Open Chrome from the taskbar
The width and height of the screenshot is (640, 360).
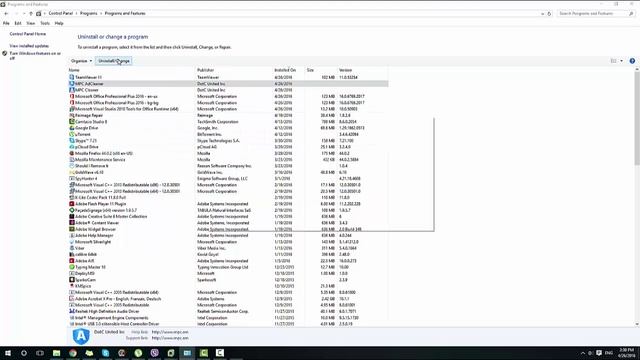coord(73,353)
